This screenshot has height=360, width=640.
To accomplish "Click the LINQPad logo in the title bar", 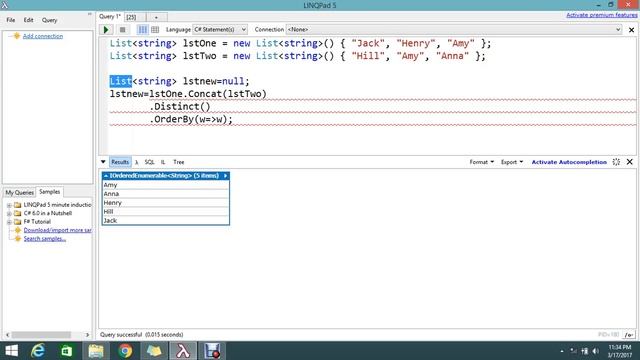I will coord(4,5).
